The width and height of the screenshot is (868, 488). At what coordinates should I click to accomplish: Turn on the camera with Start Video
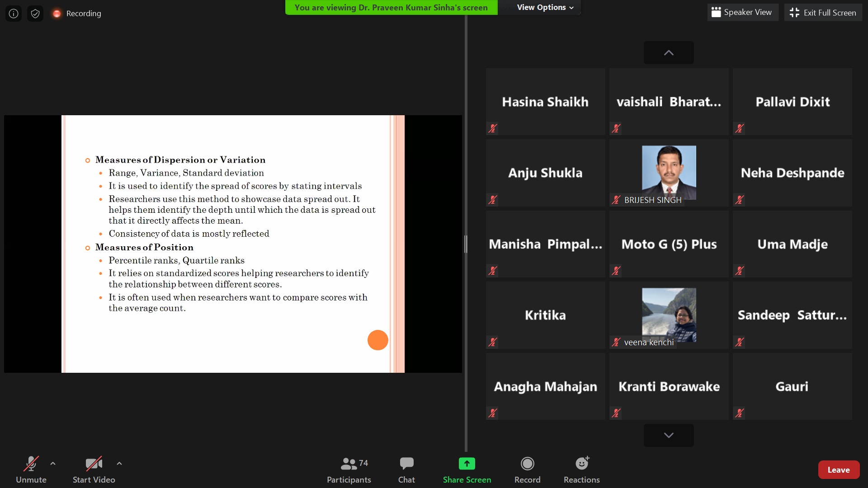pyautogui.click(x=94, y=470)
